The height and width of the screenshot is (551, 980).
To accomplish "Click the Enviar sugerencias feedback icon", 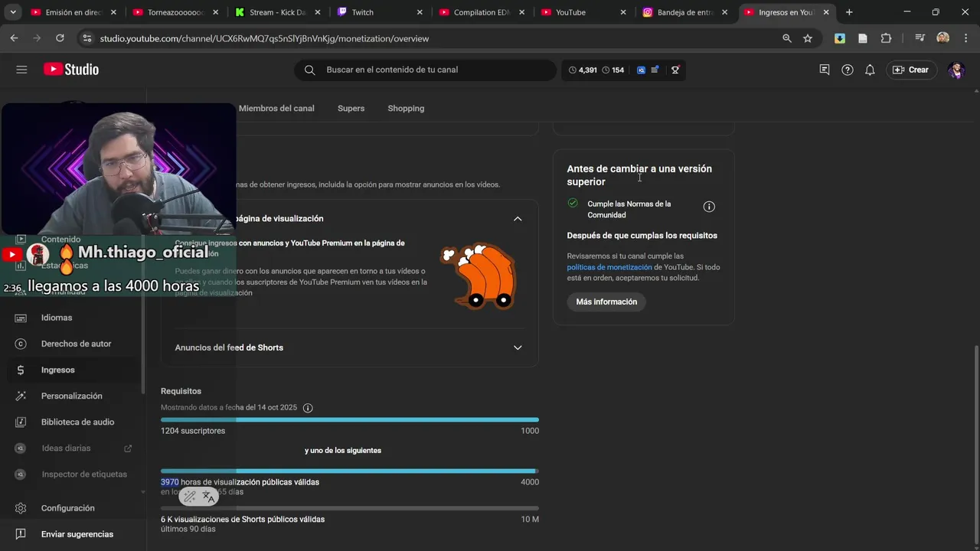I will tap(21, 534).
